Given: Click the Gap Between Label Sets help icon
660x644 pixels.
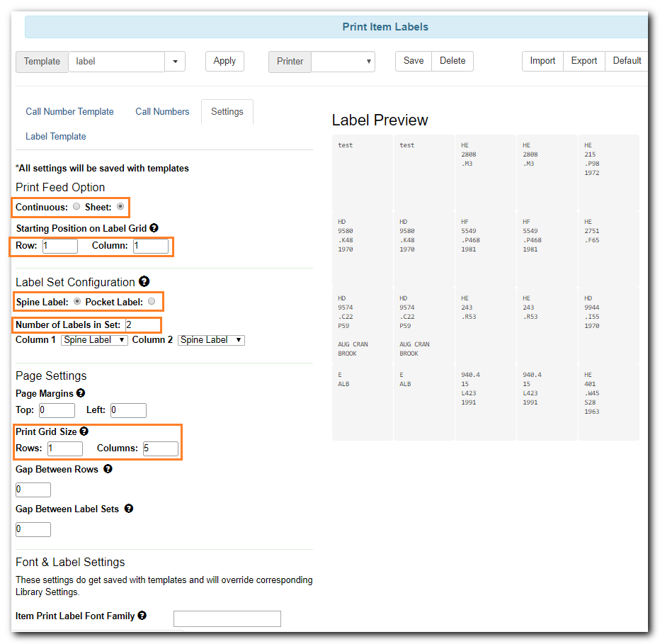Looking at the screenshot, I should 128,508.
